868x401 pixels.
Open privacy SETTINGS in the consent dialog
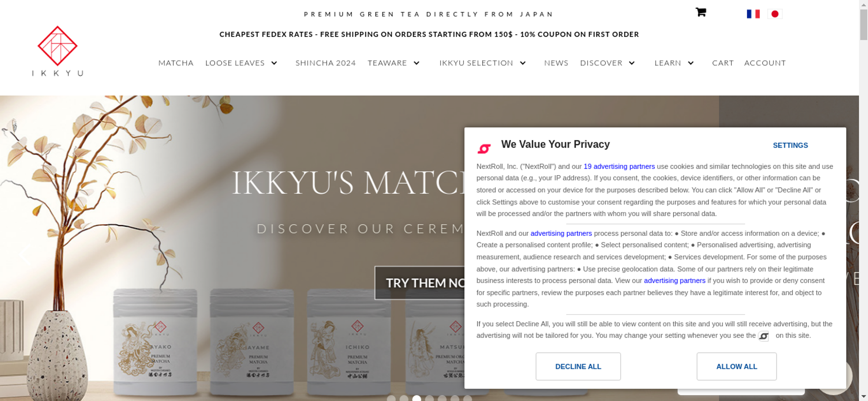[x=790, y=145]
